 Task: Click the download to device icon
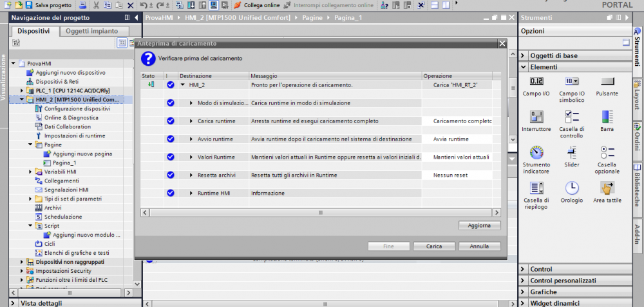pyautogui.click(x=191, y=5)
